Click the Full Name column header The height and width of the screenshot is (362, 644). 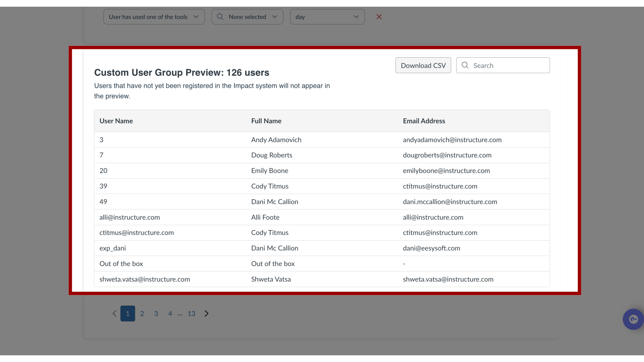[x=266, y=121]
